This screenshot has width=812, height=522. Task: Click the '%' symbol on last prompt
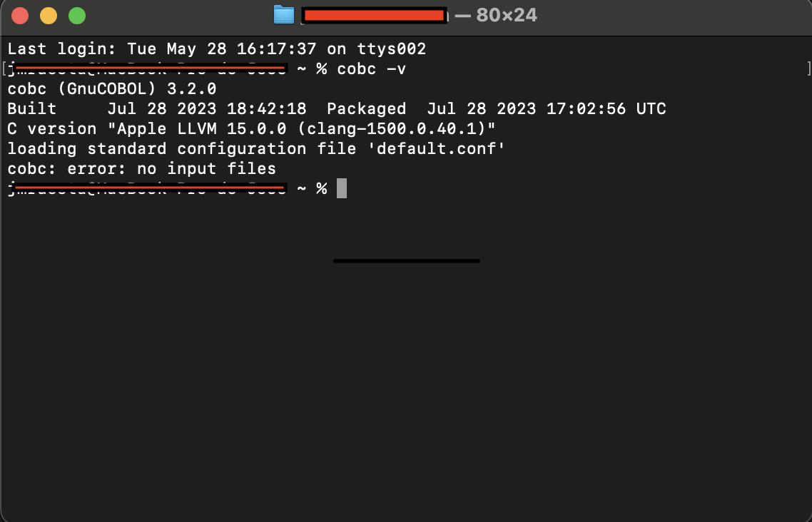[x=322, y=188]
